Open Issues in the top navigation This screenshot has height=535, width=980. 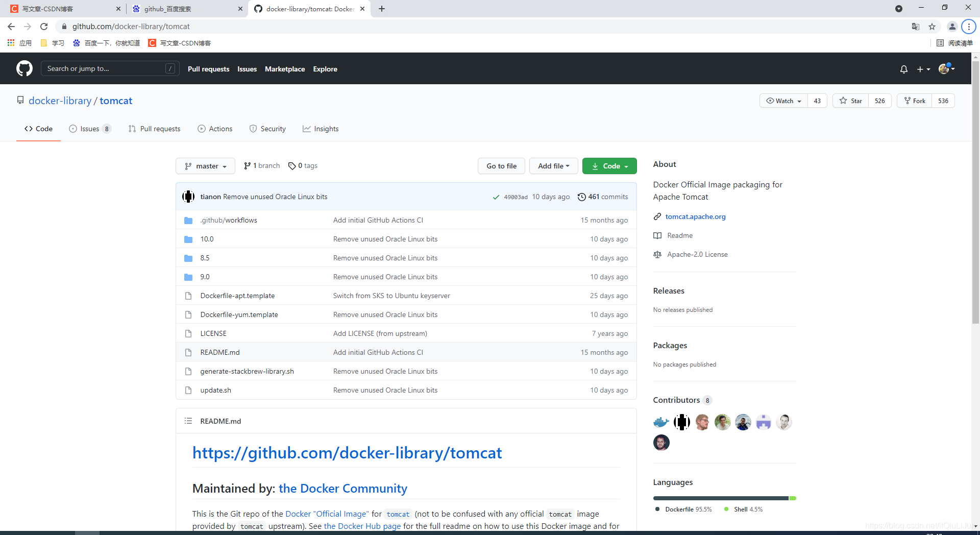[247, 69]
